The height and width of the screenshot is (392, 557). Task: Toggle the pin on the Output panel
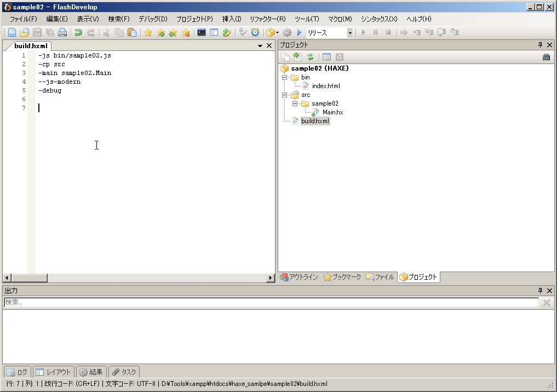(x=541, y=291)
